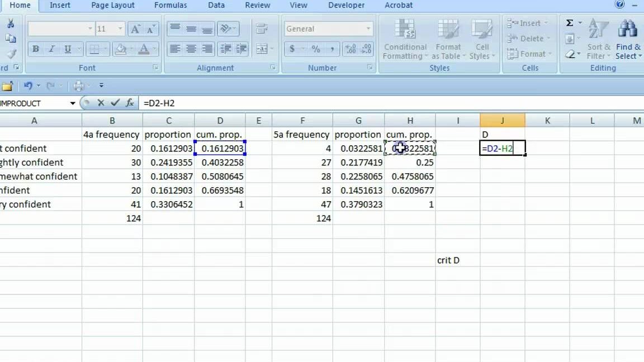Open the Fill Color paint bucket
644x362 pixels.
[120, 49]
